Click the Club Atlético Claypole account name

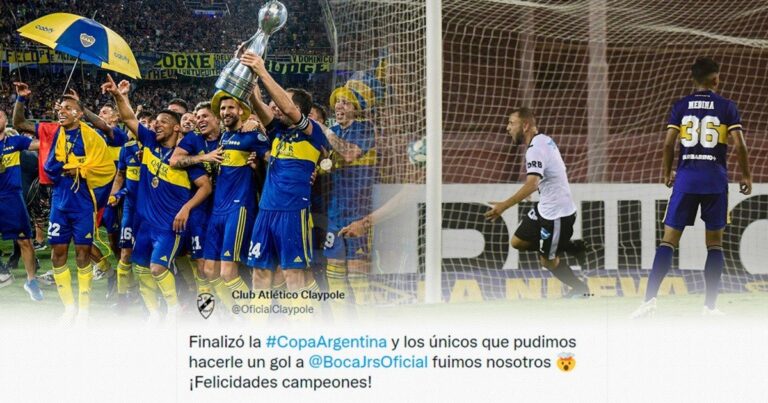point(288,295)
